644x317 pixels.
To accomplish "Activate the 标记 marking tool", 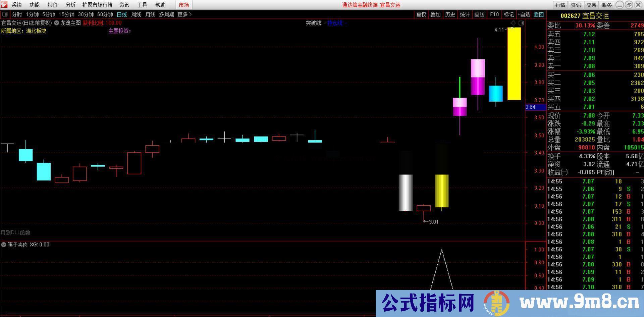I will click(508, 14).
